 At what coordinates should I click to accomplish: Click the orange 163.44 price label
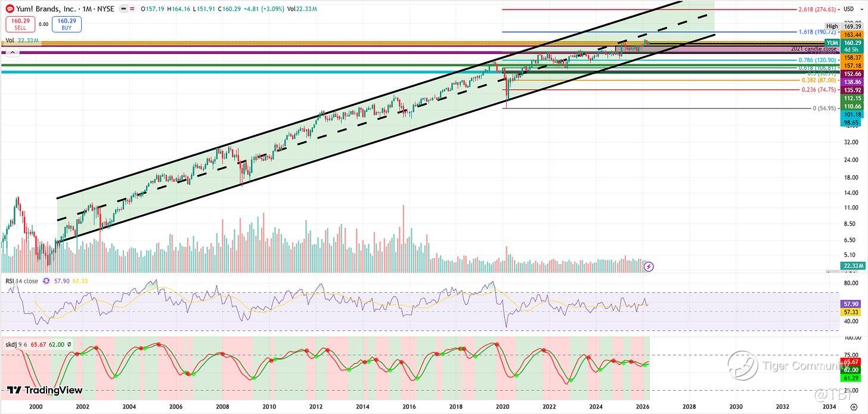click(852, 35)
